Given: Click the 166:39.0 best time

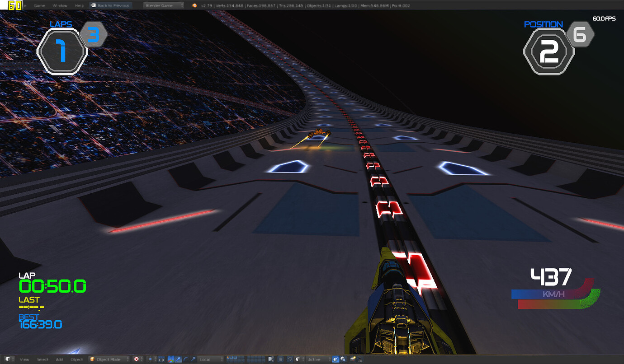Looking at the screenshot, I should pyautogui.click(x=40, y=324).
